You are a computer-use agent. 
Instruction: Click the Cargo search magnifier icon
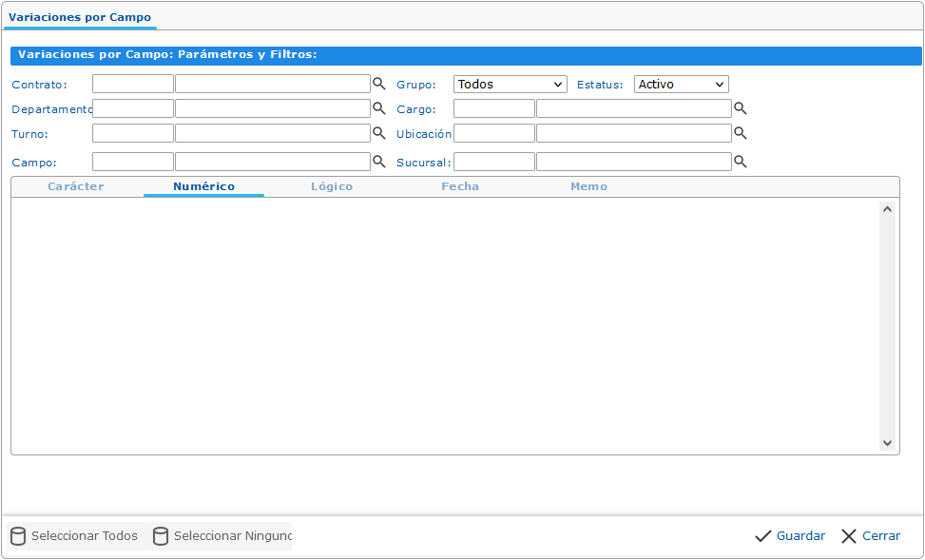(740, 108)
